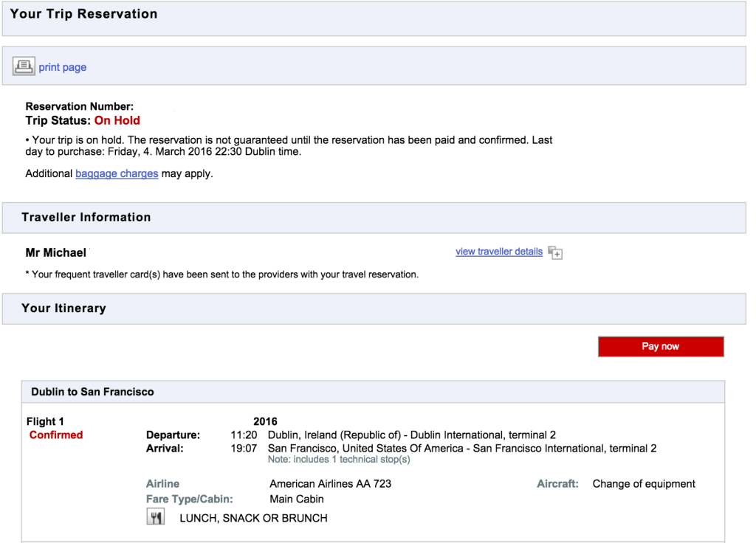Viewport: 756px width, 543px height.
Task: Click the Dublin to San Francisco heading
Action: pyautogui.click(x=92, y=392)
